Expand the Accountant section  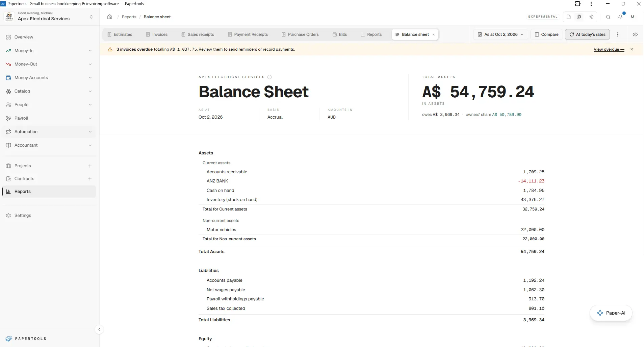pyautogui.click(x=49, y=145)
